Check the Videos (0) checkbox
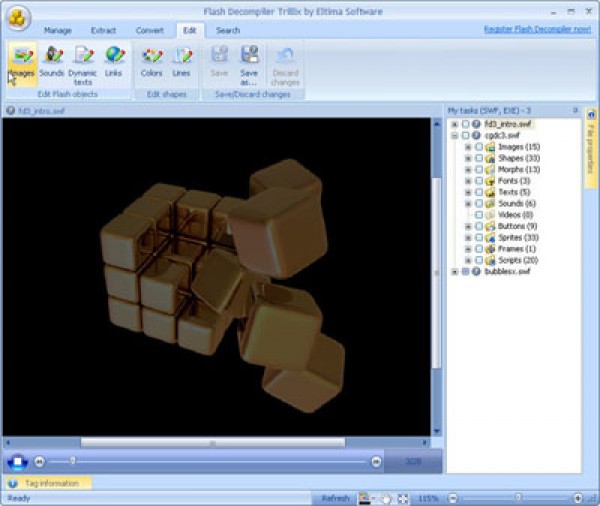The image size is (600, 506). (x=479, y=215)
